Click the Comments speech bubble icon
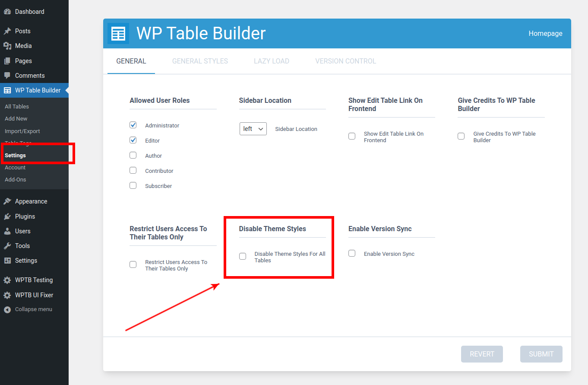This screenshot has height=385, width=588. pos(7,76)
